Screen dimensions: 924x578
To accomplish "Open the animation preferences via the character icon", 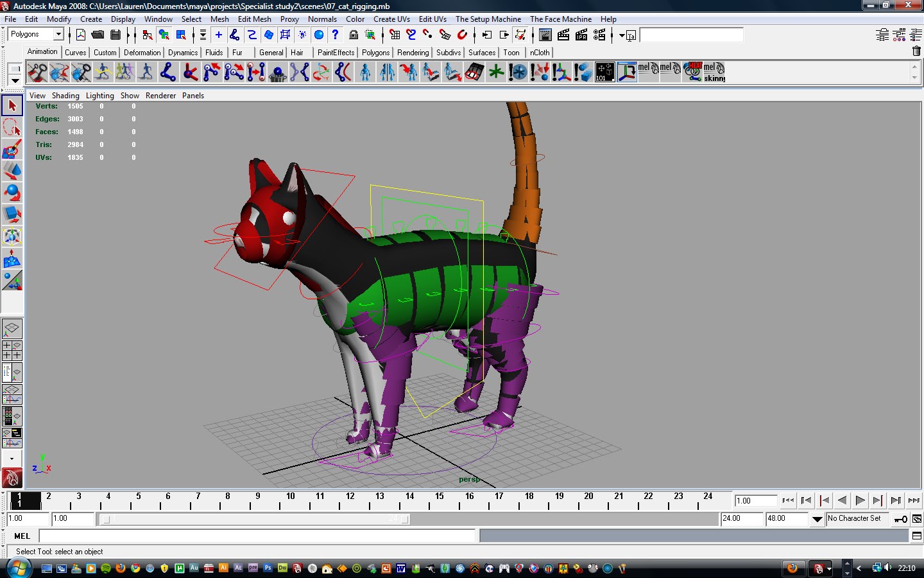I will click(918, 520).
